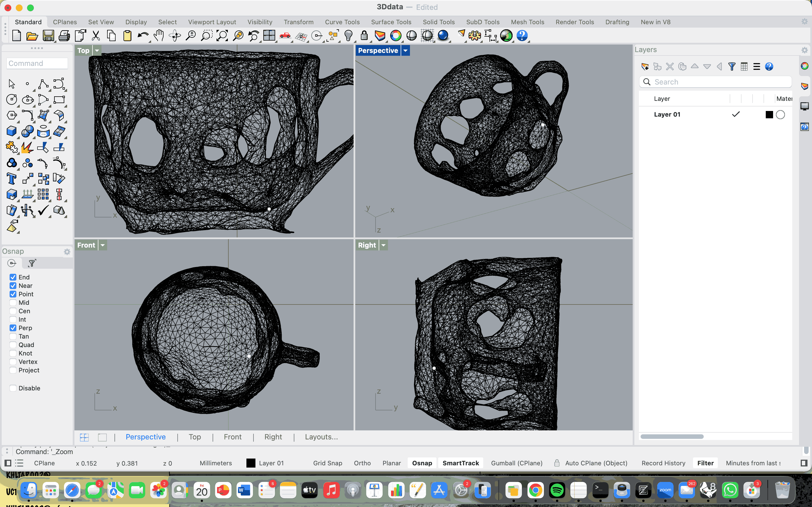Click the Layouts... button
The image size is (812, 507).
point(321,437)
